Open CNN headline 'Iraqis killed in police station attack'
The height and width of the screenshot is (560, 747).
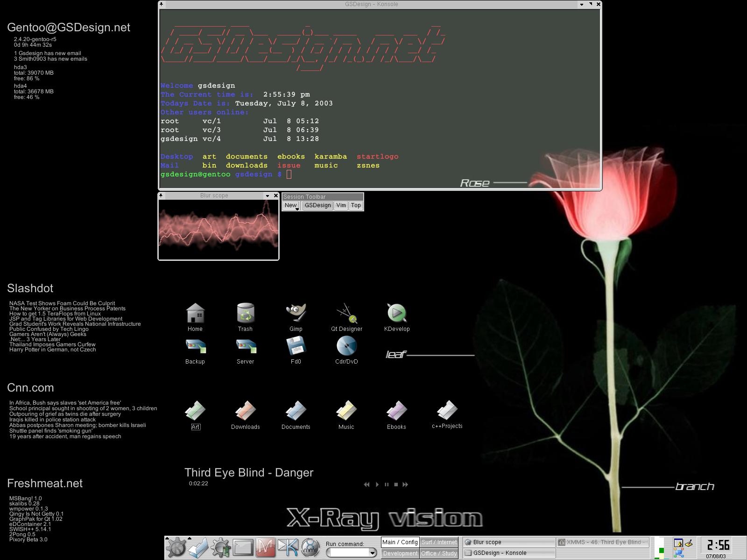point(52,420)
